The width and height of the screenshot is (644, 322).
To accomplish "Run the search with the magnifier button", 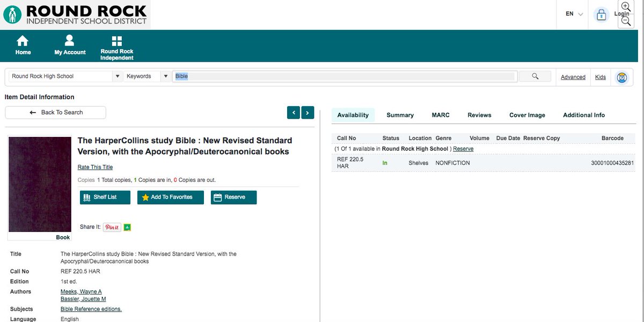I will click(535, 76).
